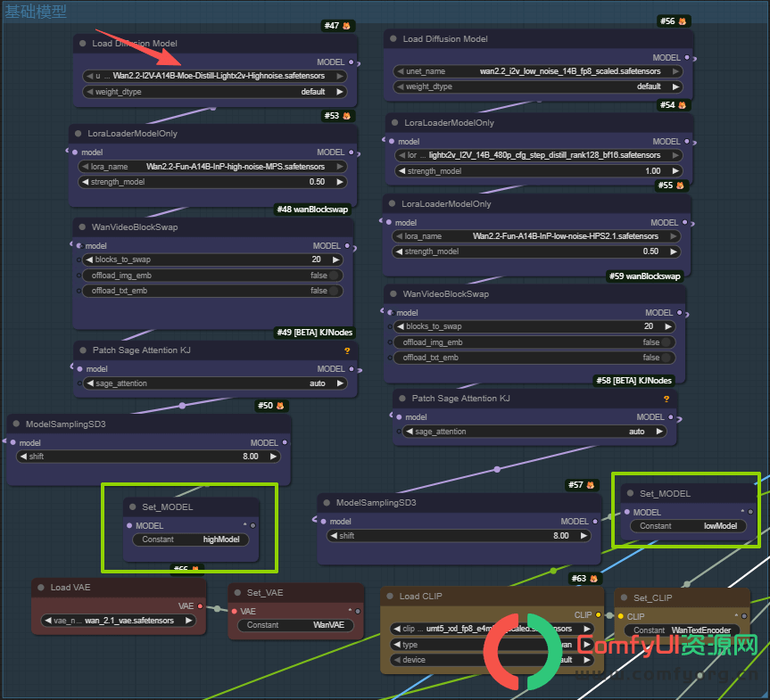
Task: Open the type dropdown in Load CLIP
Action: [492, 645]
